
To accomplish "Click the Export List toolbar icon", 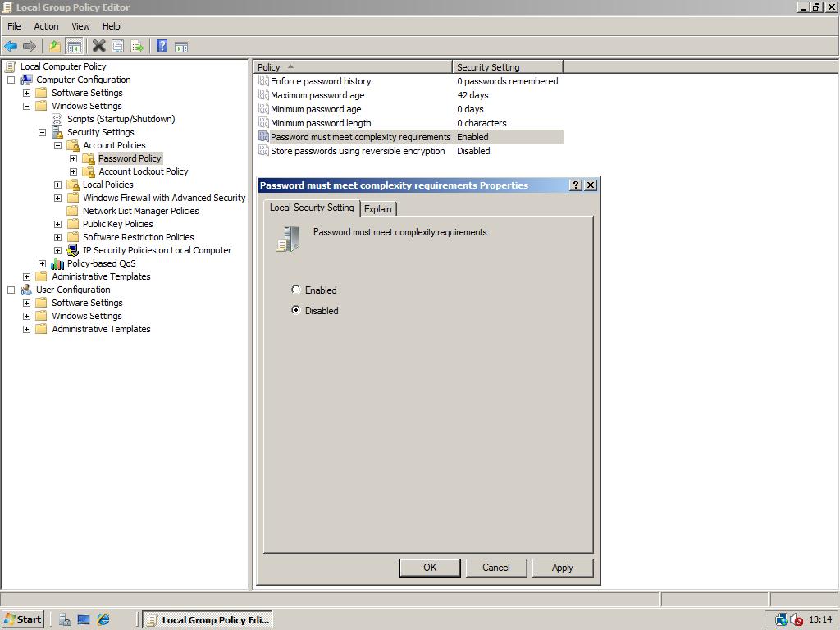I will pos(137,47).
